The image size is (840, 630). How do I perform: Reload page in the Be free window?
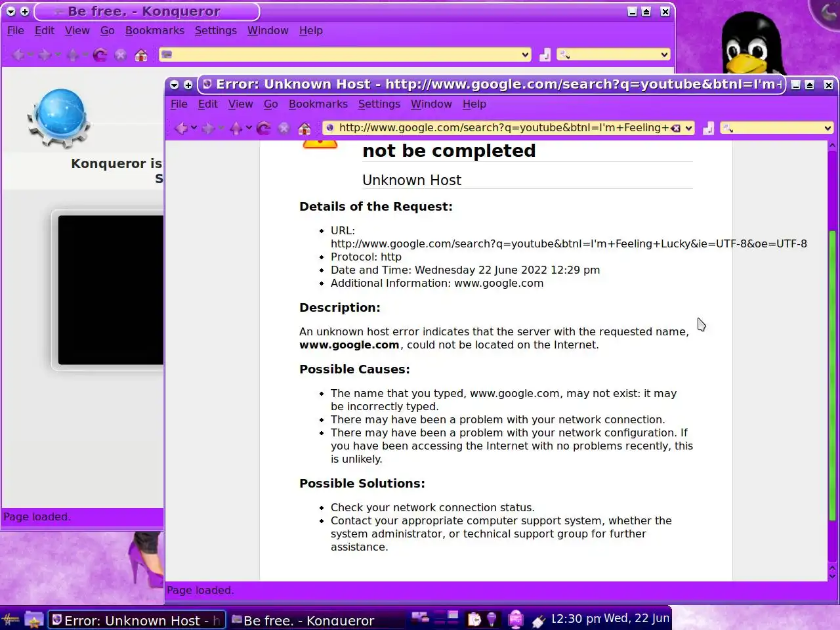coord(100,54)
